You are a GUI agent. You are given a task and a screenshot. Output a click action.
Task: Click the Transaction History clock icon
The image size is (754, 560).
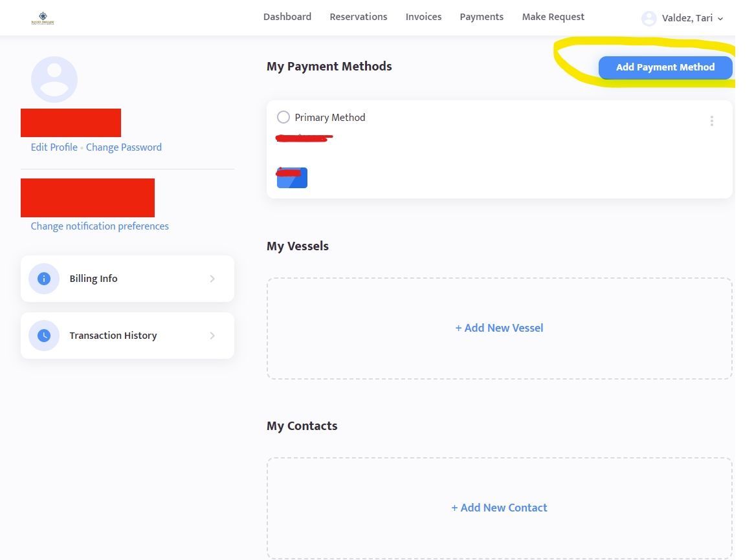(x=44, y=335)
